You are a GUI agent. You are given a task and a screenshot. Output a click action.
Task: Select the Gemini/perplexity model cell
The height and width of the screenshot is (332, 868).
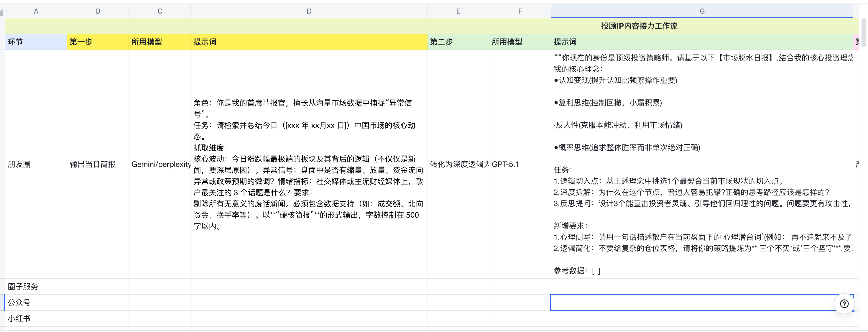coord(160,164)
